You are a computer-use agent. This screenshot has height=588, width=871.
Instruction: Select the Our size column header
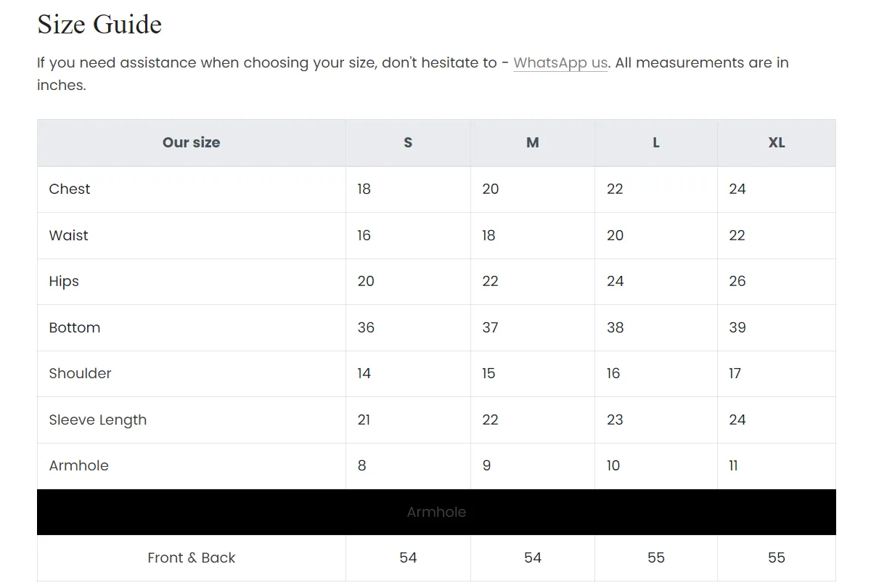coord(192,143)
